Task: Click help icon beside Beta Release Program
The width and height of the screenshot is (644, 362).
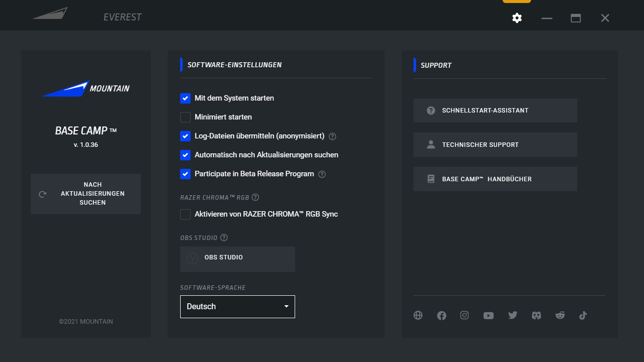Action: tap(322, 174)
